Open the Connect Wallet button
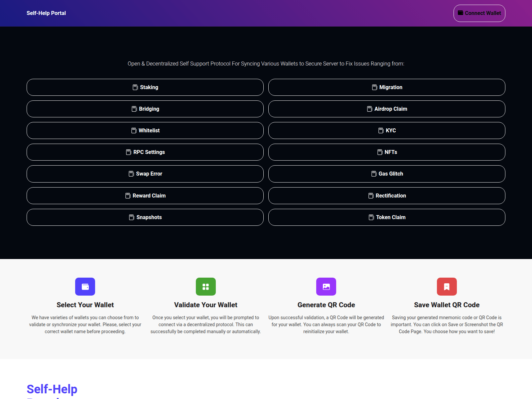 [479, 13]
